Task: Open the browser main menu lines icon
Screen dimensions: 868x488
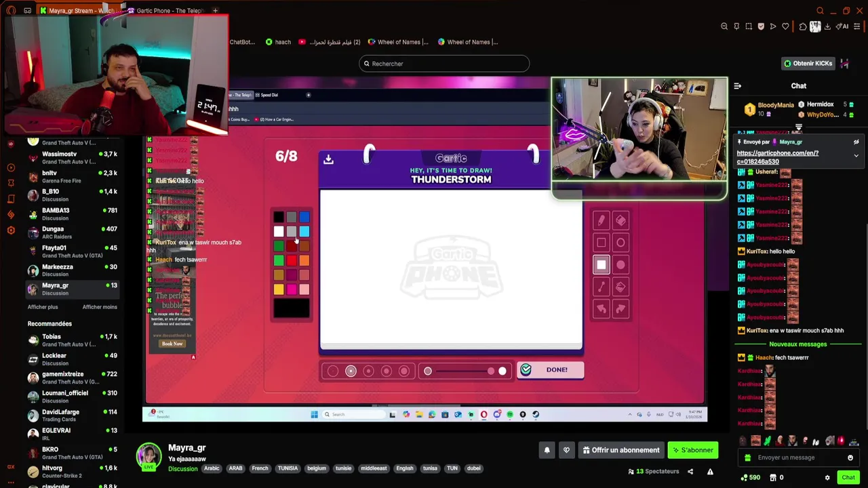Action: click(857, 26)
